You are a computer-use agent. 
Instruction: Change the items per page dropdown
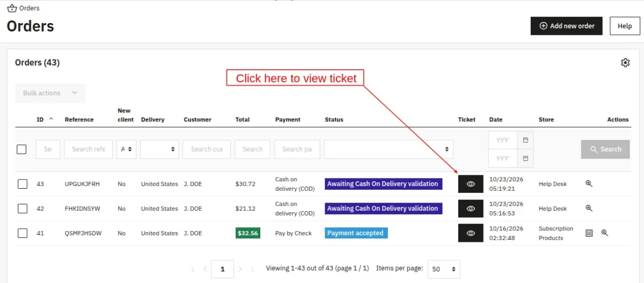pyautogui.click(x=444, y=269)
